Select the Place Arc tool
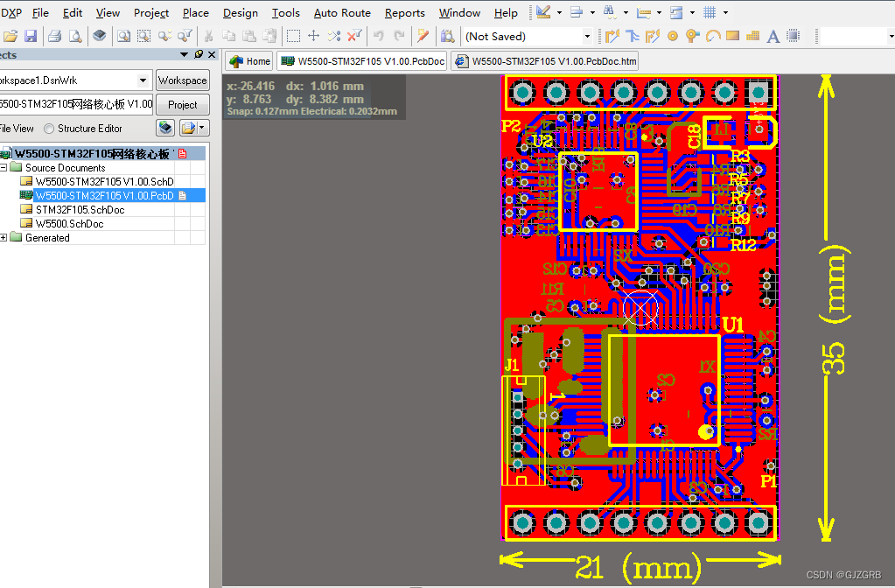The width and height of the screenshot is (895, 588). pyautogui.click(x=713, y=36)
